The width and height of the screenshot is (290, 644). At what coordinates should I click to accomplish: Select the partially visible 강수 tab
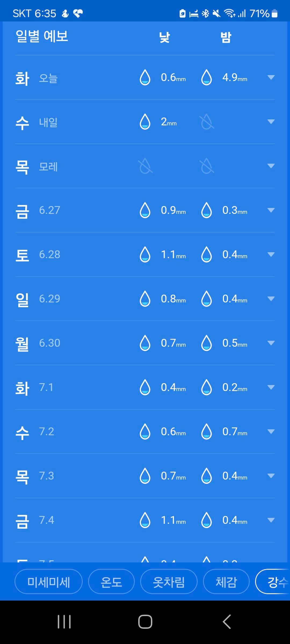point(273,581)
